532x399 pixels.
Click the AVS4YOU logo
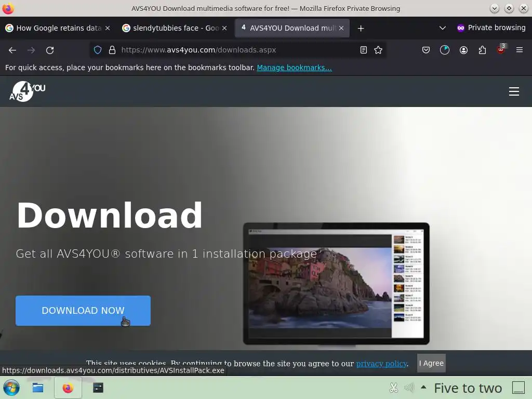tap(27, 91)
